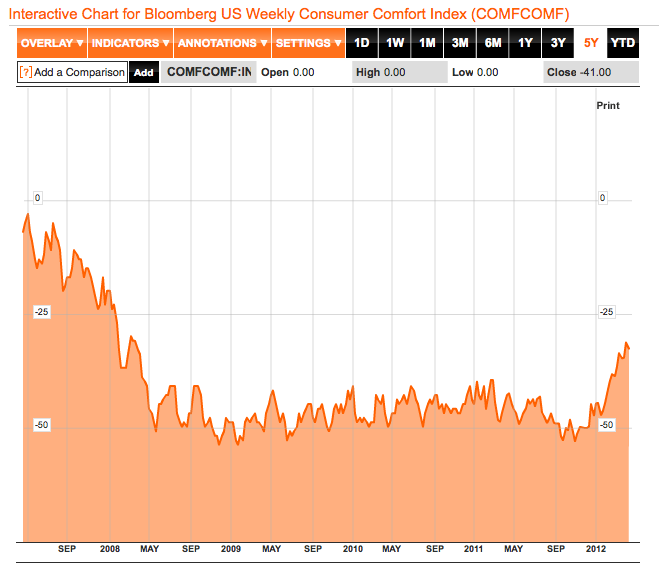Click the Open 0.00 value
Screen dimensions: 664x574
click(288, 72)
